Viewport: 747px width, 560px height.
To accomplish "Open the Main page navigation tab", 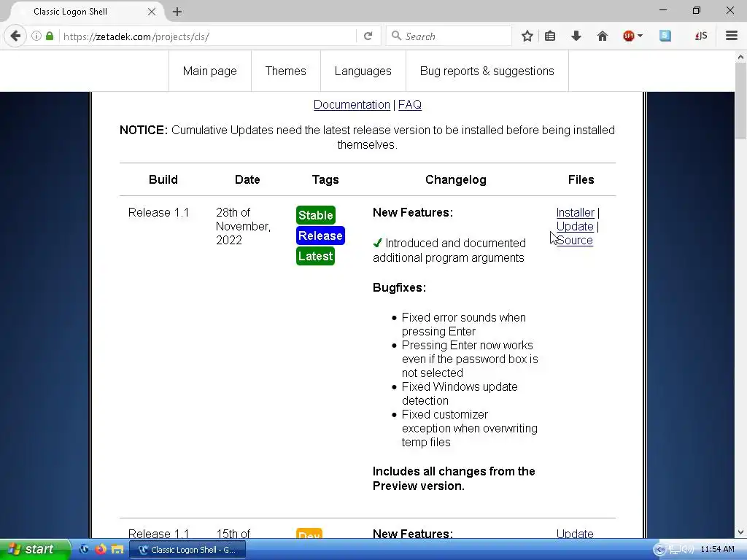I will click(x=209, y=71).
